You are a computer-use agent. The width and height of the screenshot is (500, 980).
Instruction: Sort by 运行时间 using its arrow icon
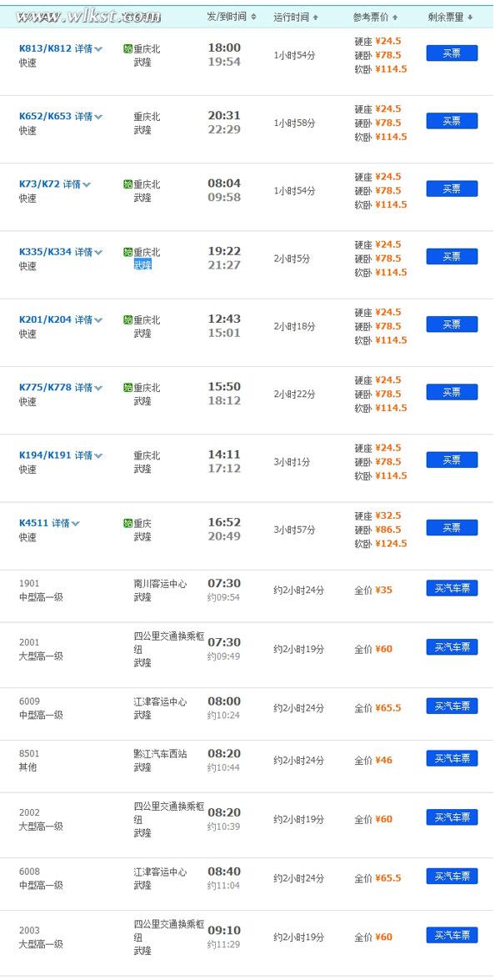pyautogui.click(x=316, y=18)
